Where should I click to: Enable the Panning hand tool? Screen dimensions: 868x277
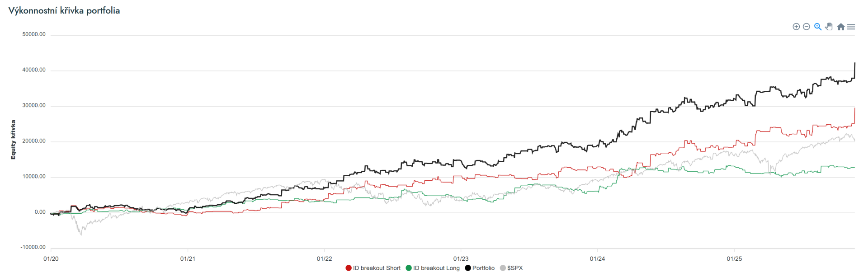829,27
